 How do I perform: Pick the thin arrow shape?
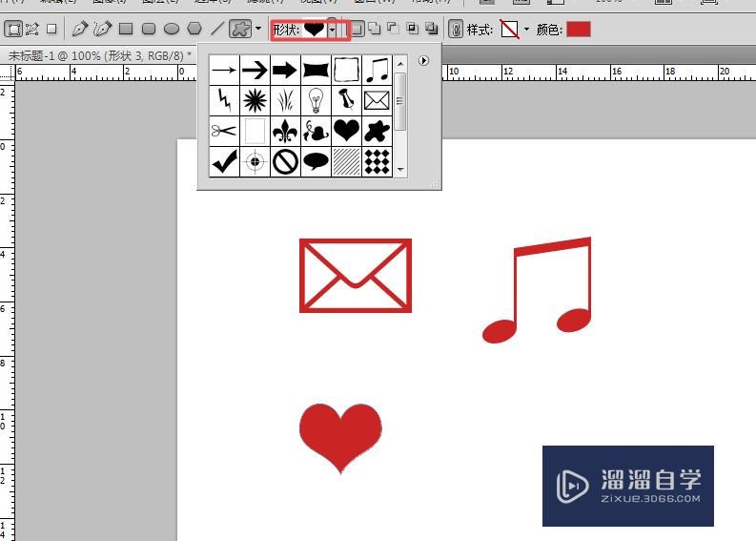click(x=224, y=70)
